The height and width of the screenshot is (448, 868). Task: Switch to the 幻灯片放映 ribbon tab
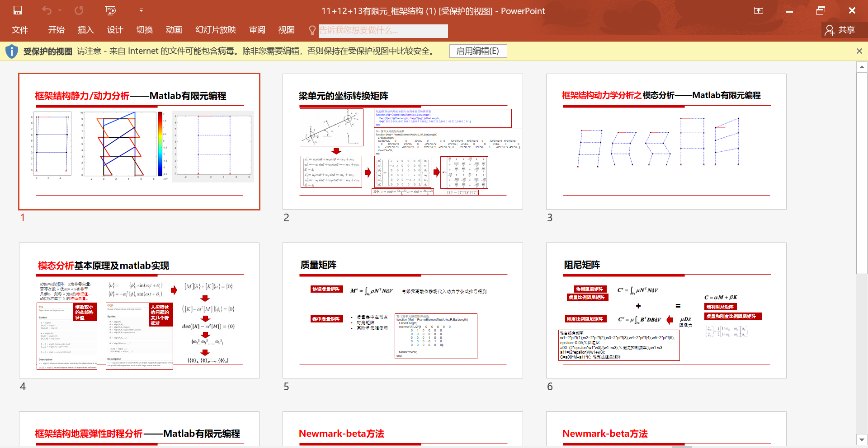click(216, 30)
